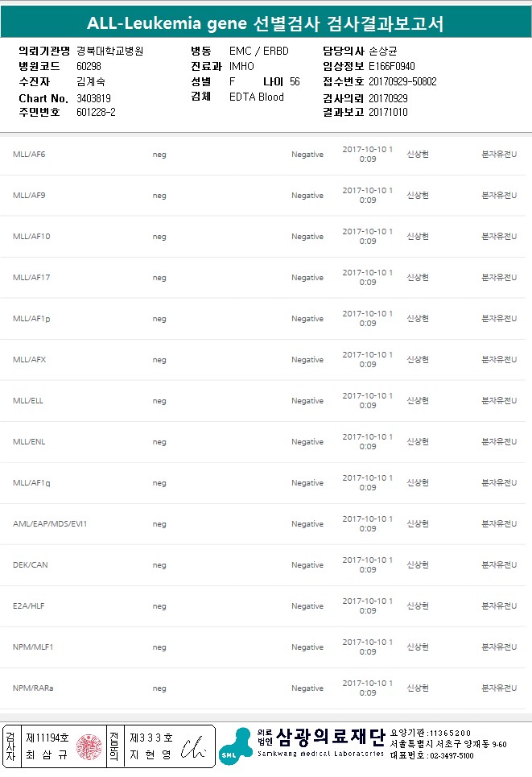
Task: Click the NPM/RARa test name
Action: [x=33, y=688]
